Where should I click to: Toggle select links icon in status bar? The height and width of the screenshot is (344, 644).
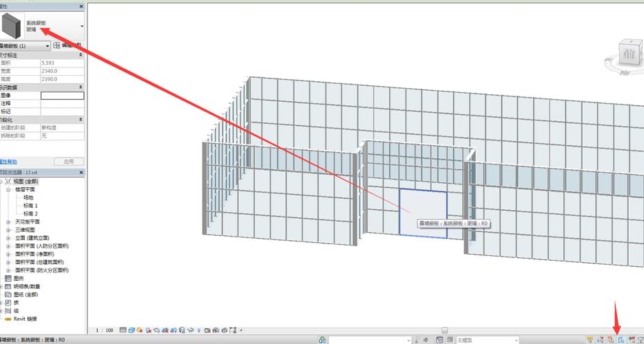click(590, 340)
